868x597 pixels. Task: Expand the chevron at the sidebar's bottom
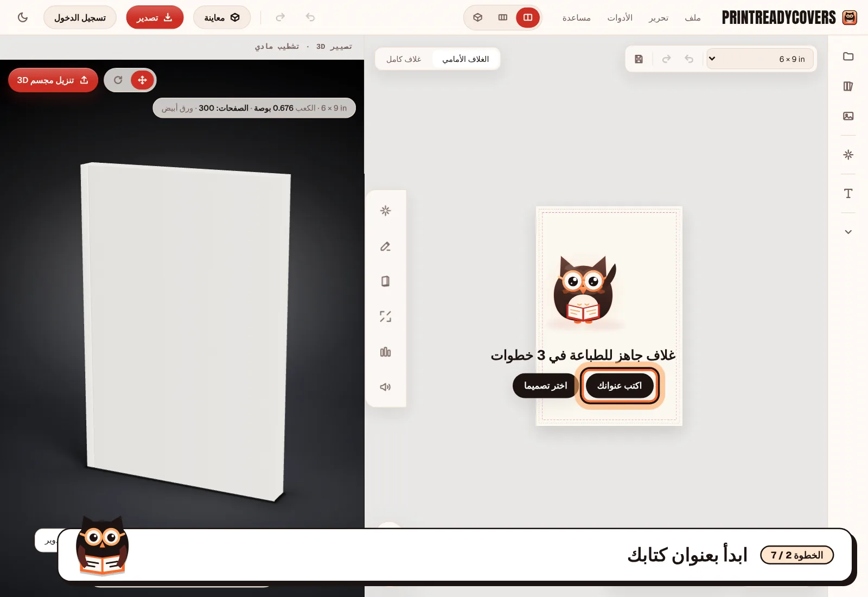[x=848, y=232]
